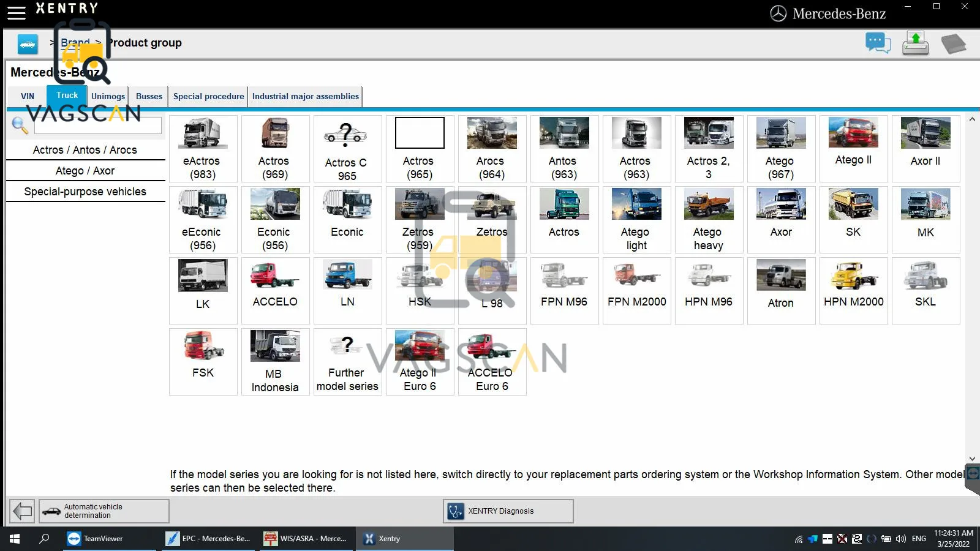The width and height of the screenshot is (980, 551).
Task: Click the model series search field
Action: pyautogui.click(x=98, y=126)
